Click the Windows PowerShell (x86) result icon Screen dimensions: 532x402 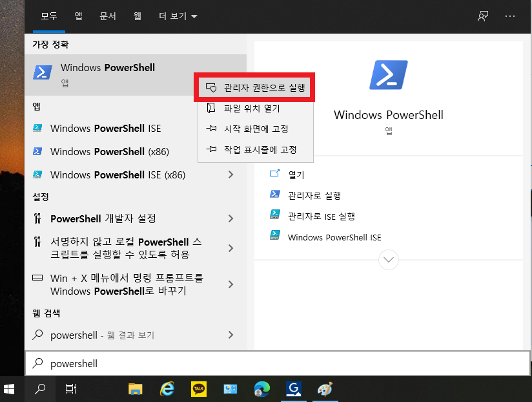[x=37, y=151]
